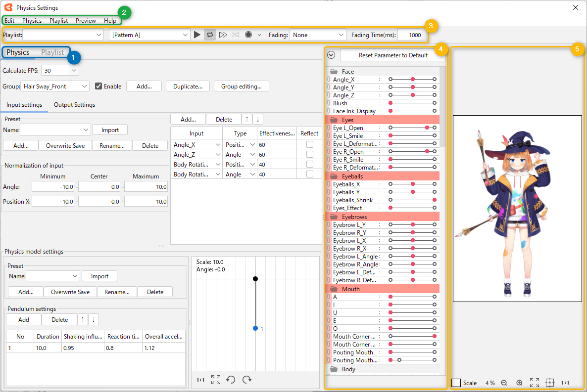Rotate the pendulum view clockwise
587x392 pixels.
coord(247,380)
